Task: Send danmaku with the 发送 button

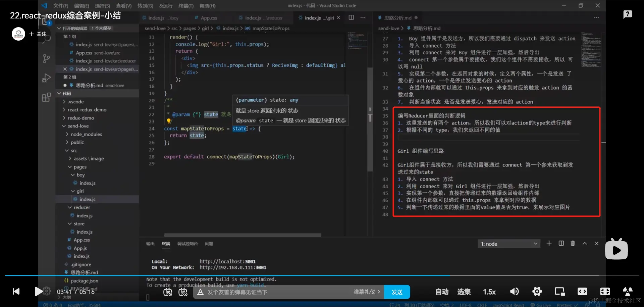Action: pos(397,292)
